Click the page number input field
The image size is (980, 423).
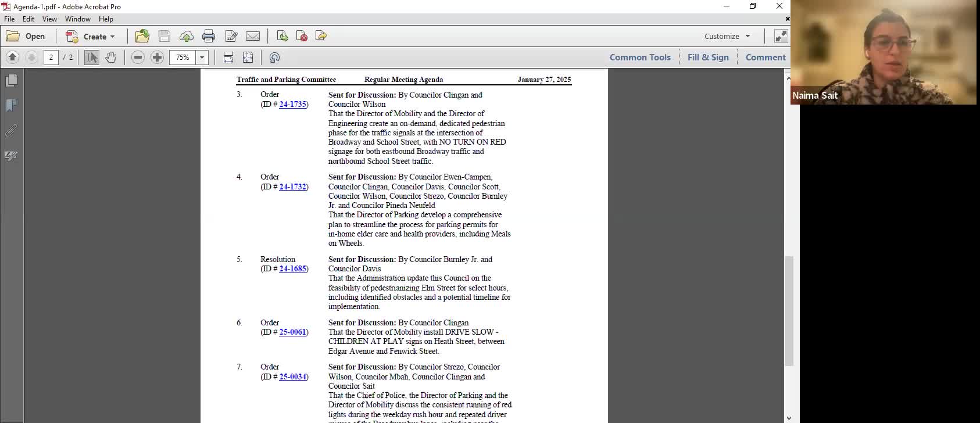51,58
